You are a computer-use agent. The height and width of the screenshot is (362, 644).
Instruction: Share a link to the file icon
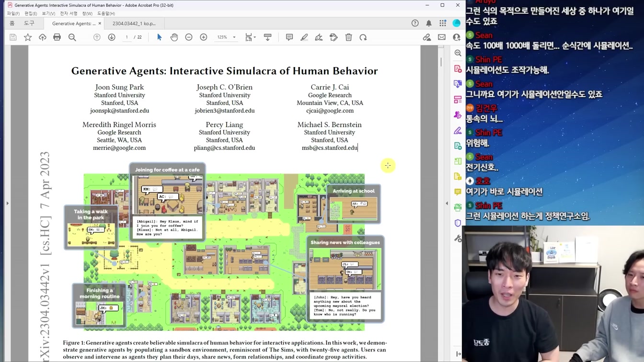[x=427, y=37]
